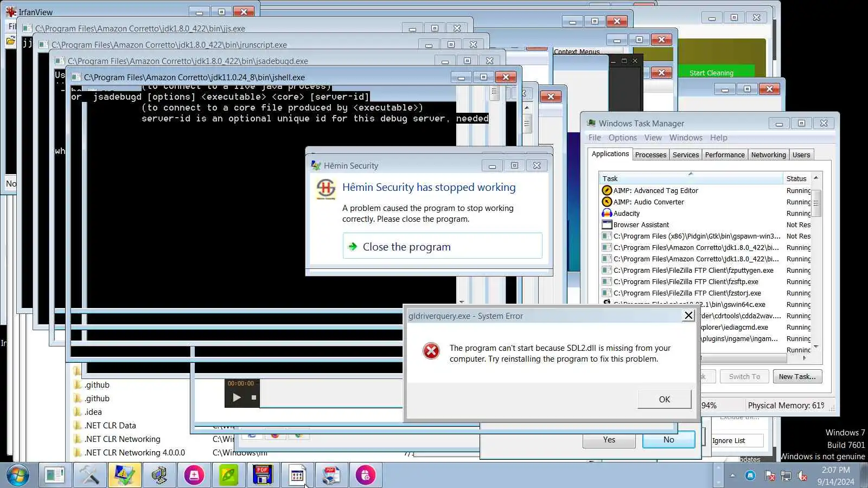Switch to the Performance tab
This screenshot has width=868, height=488.
tap(725, 155)
